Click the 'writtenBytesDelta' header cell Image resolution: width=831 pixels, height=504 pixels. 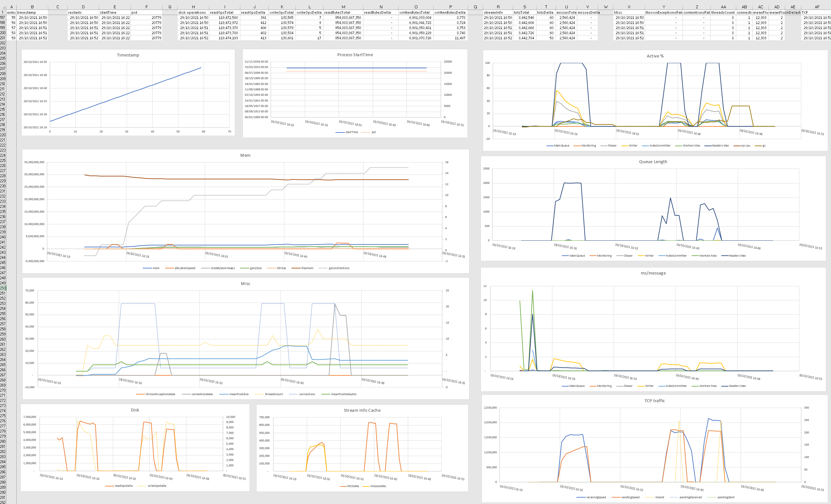click(x=451, y=12)
